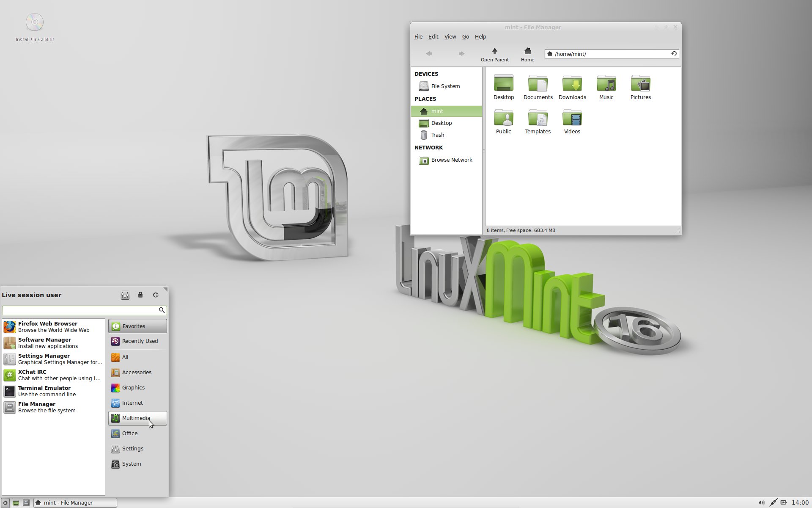Select the Templates folder icon
Viewport: 812px width, 508px height.
tap(538, 122)
